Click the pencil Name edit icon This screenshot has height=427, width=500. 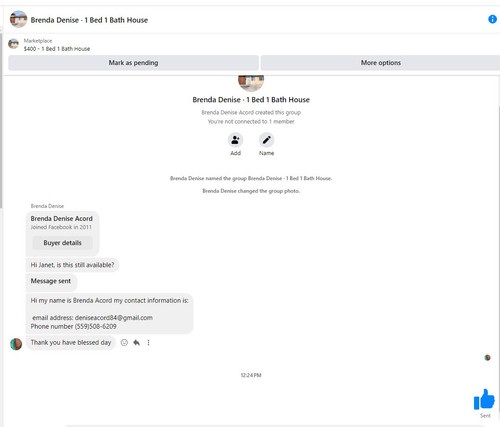tap(266, 140)
